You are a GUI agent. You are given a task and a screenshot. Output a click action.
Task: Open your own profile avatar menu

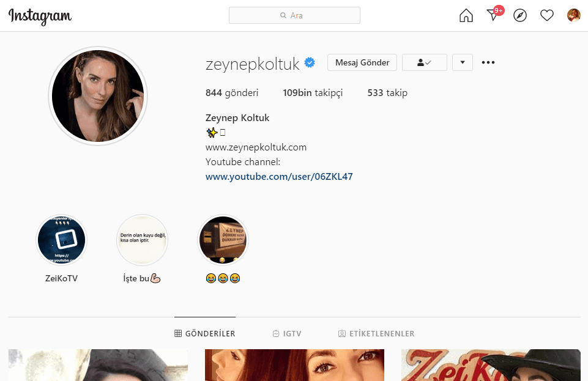coord(574,15)
